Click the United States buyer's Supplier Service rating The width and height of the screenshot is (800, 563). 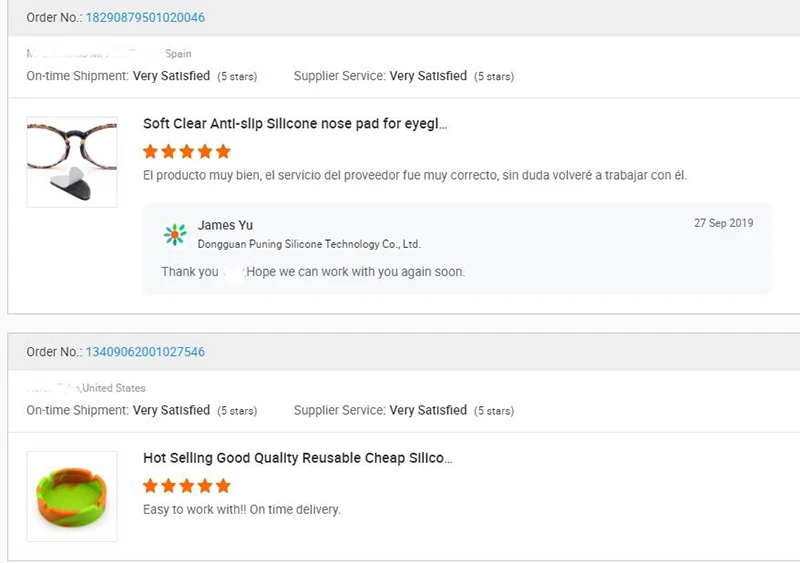click(x=428, y=410)
